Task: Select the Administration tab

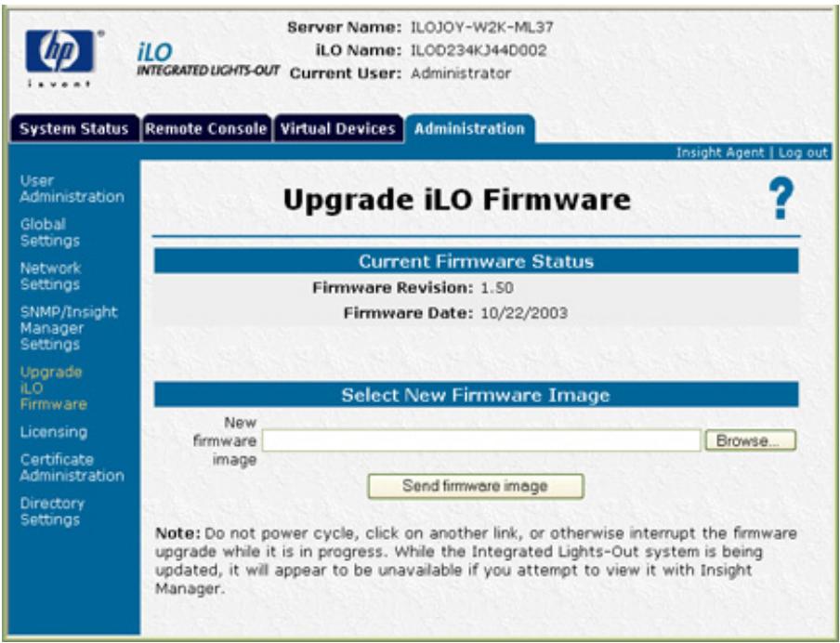Action: [x=470, y=128]
